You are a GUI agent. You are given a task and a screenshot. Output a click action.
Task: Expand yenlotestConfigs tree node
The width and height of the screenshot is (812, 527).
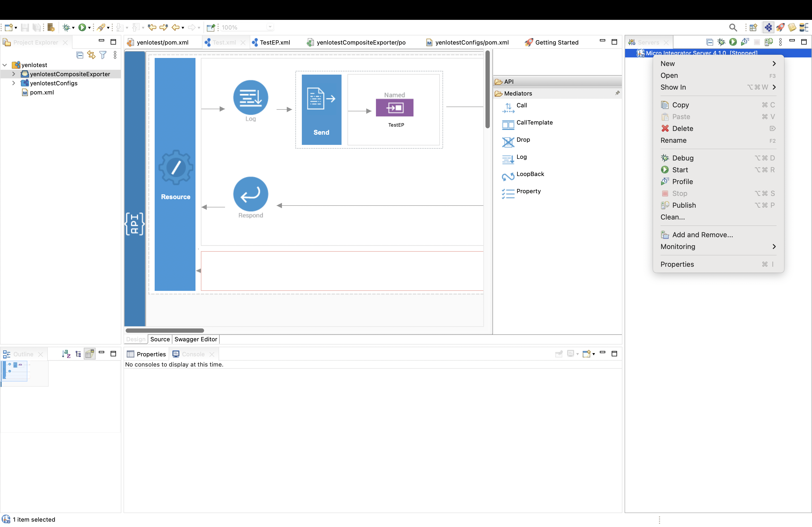(x=14, y=83)
